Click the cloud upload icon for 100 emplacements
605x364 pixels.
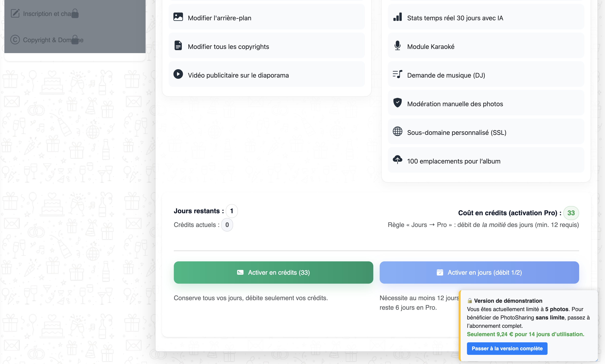tap(398, 160)
